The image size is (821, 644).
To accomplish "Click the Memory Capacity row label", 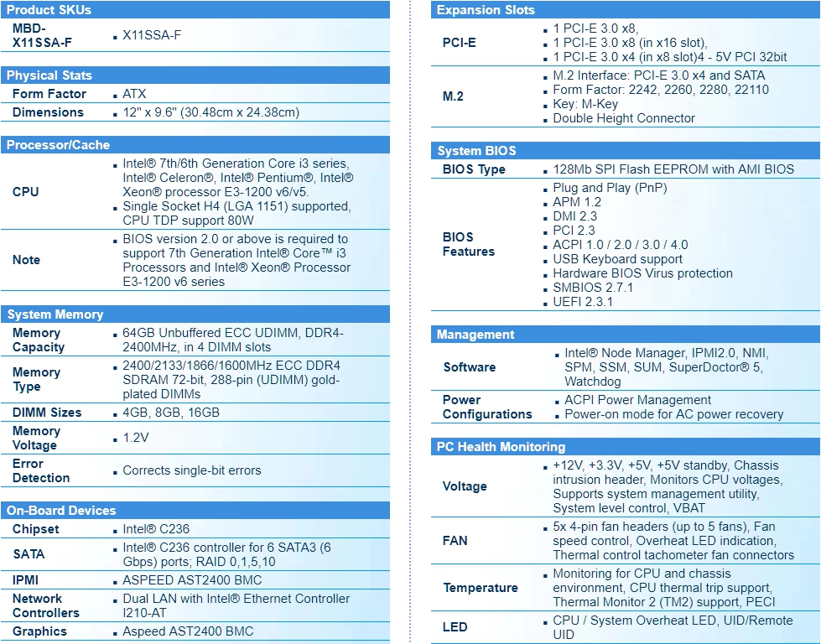I will coord(39,340).
